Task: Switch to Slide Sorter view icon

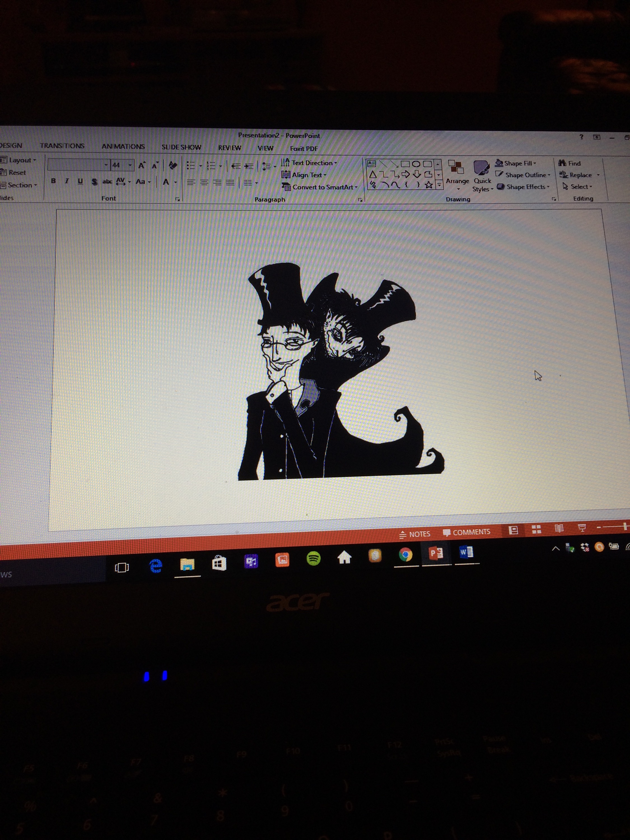Action: tap(536, 529)
